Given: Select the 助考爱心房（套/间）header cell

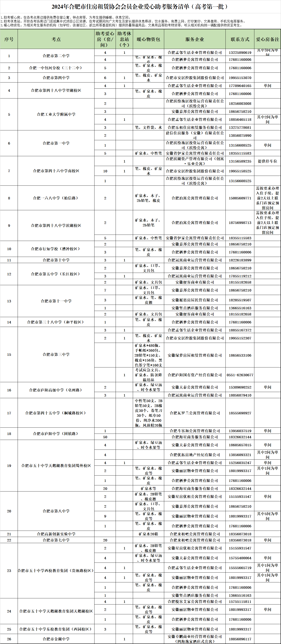Looking at the screenshot, I should (105, 39).
